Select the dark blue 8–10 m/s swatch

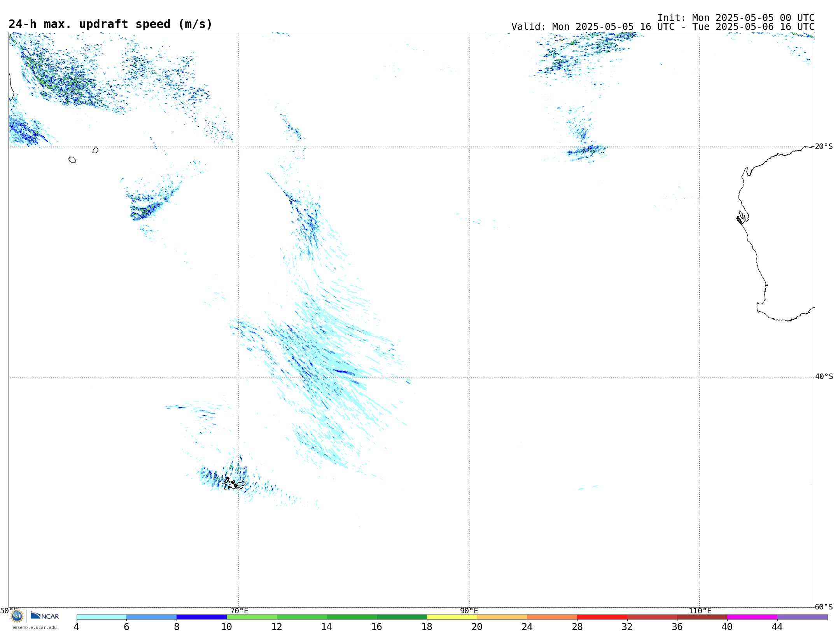pyautogui.click(x=201, y=617)
